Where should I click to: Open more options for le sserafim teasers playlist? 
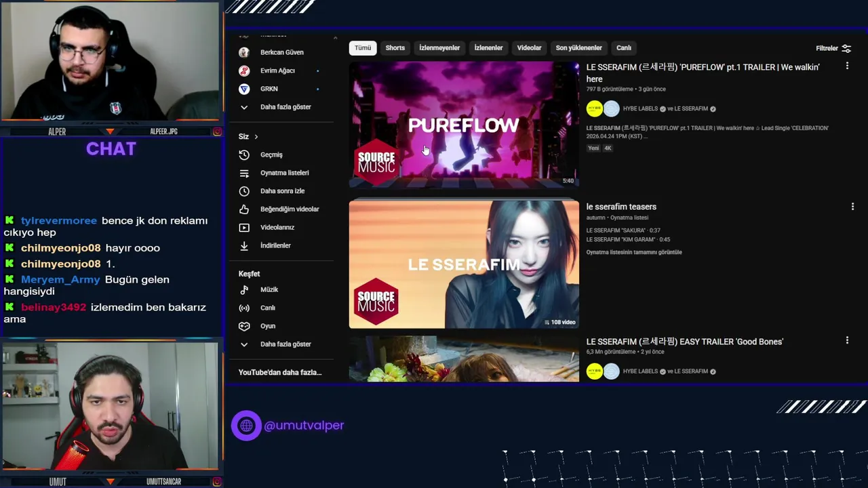coord(852,206)
